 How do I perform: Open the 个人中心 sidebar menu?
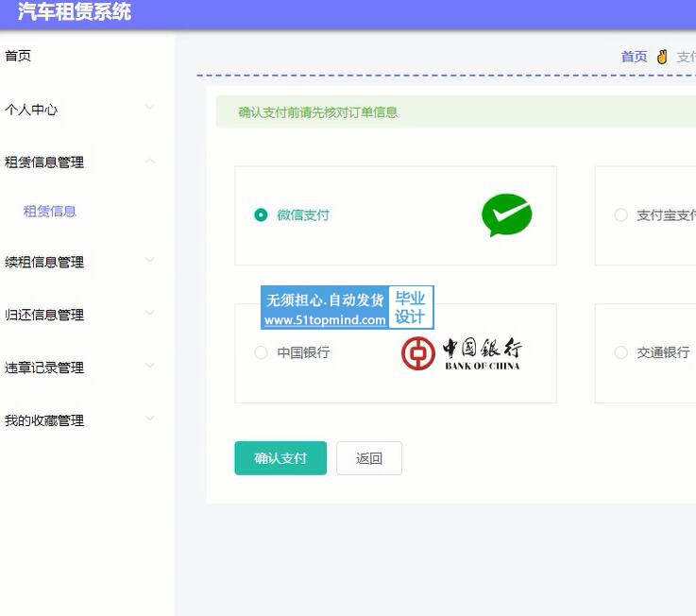tap(31, 110)
